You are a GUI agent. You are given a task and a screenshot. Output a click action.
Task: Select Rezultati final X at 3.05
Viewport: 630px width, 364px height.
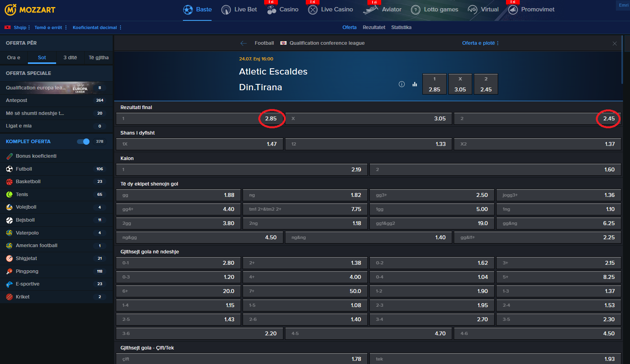pos(369,118)
